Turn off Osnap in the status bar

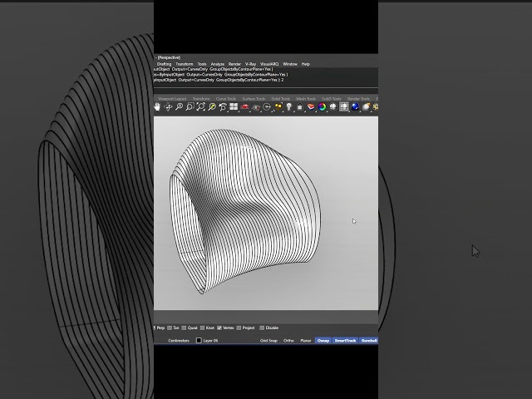coord(323,341)
